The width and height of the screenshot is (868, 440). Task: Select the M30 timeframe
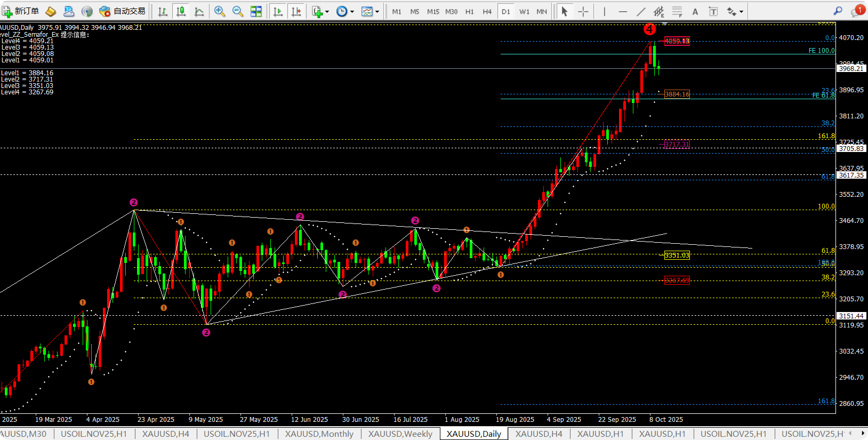click(452, 11)
